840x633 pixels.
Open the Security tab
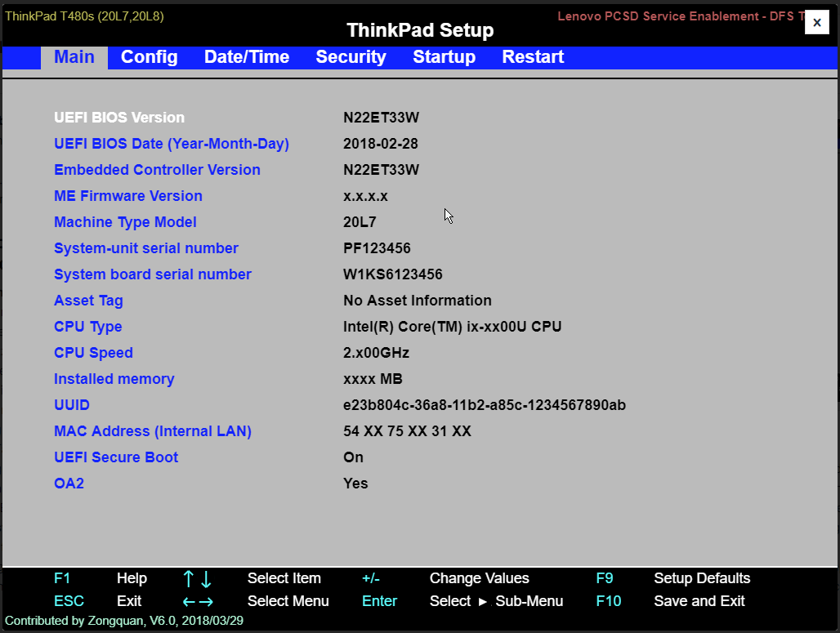click(x=351, y=57)
